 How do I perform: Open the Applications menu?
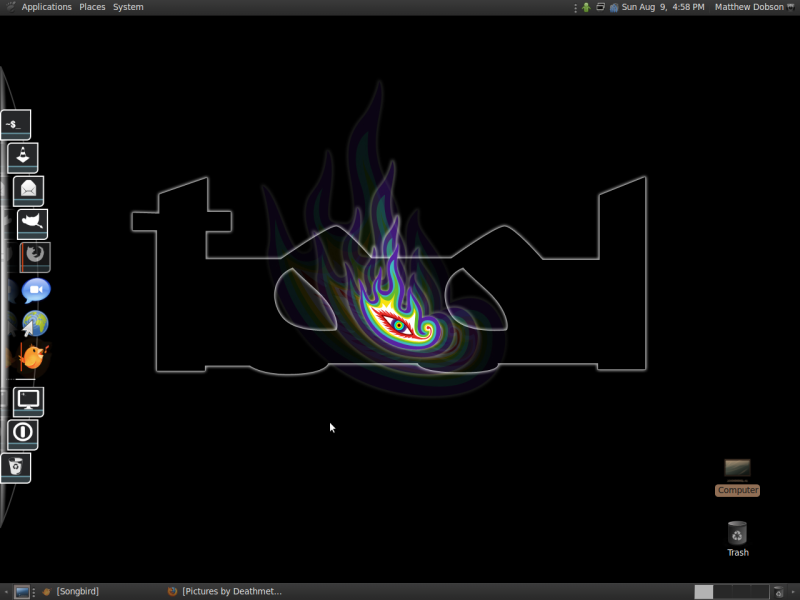pos(46,7)
